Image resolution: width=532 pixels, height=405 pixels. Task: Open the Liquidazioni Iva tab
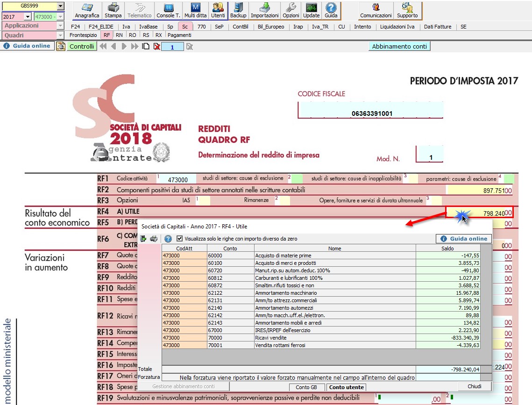397,27
